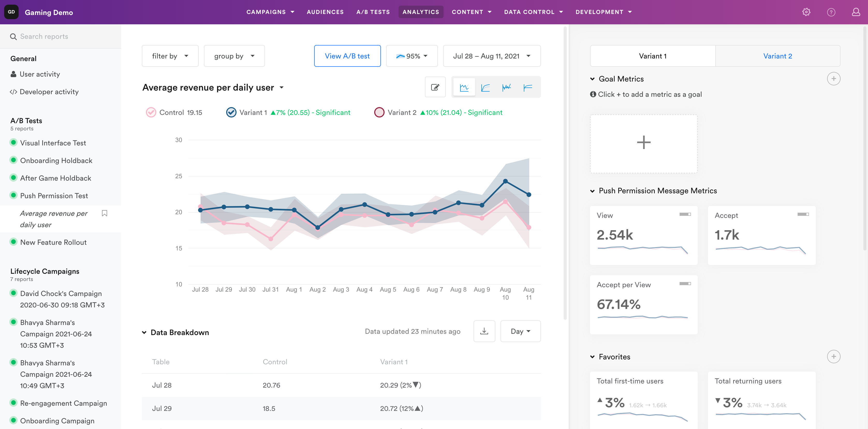The width and height of the screenshot is (868, 429).
Task: Open the Campaigns menu
Action: click(270, 12)
